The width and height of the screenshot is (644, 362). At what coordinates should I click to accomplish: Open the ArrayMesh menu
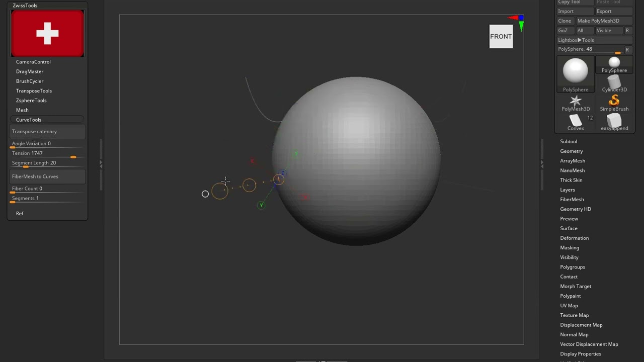click(x=573, y=161)
